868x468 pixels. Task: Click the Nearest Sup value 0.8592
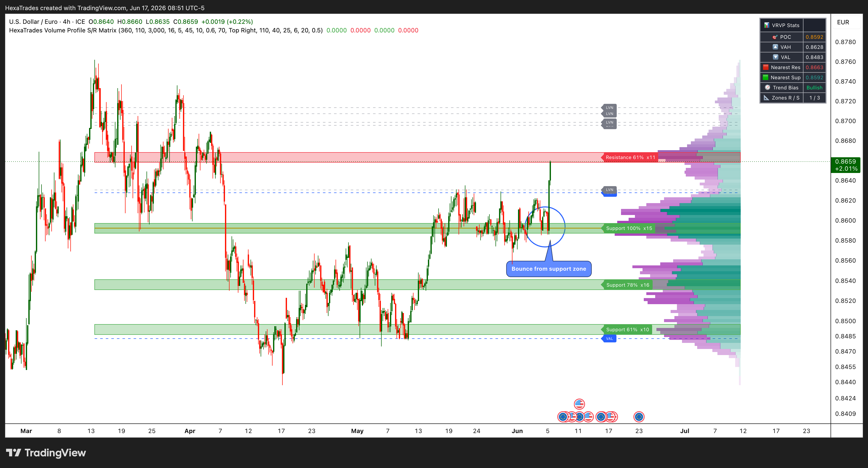pyautogui.click(x=814, y=77)
